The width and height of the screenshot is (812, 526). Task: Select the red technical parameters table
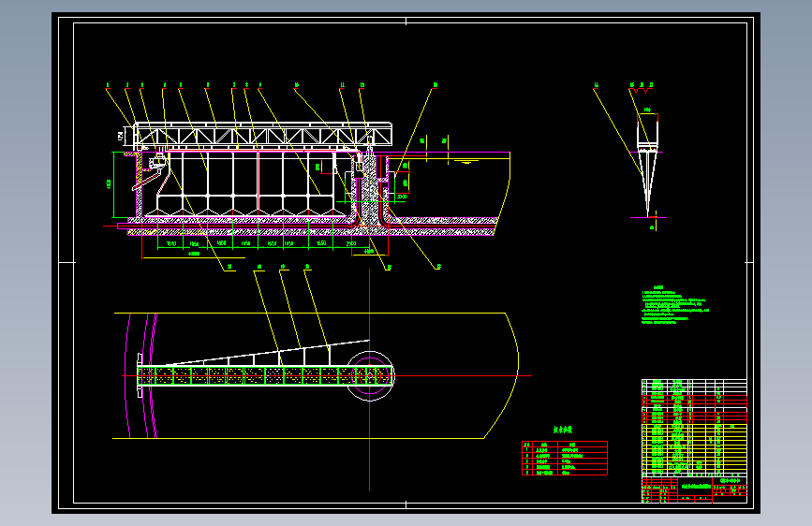click(x=565, y=459)
